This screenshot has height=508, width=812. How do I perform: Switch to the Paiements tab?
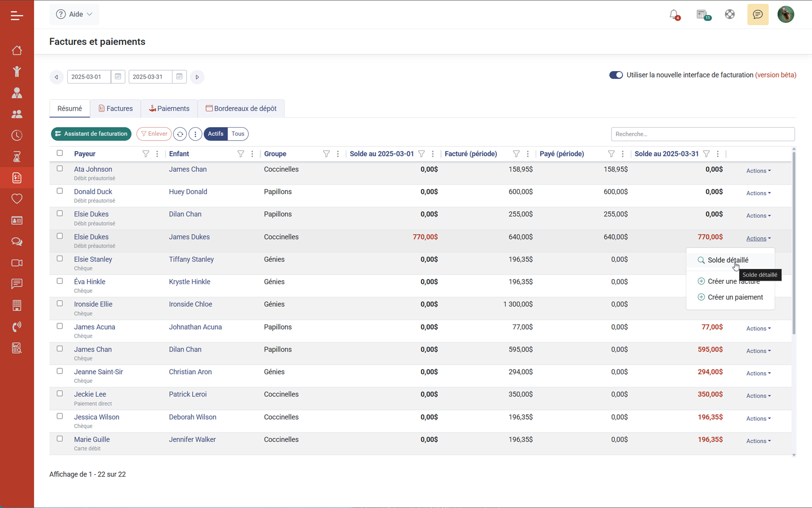[x=169, y=109]
